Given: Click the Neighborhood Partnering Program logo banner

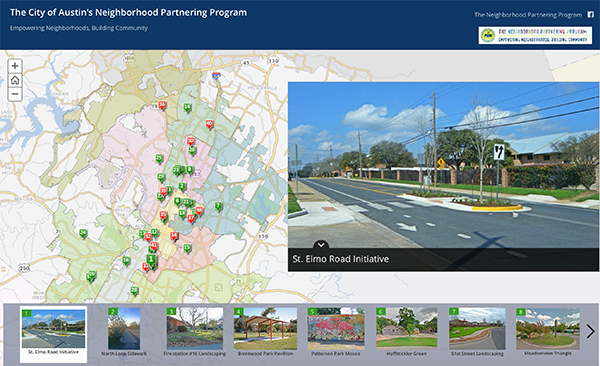Looking at the screenshot, I should [535, 35].
